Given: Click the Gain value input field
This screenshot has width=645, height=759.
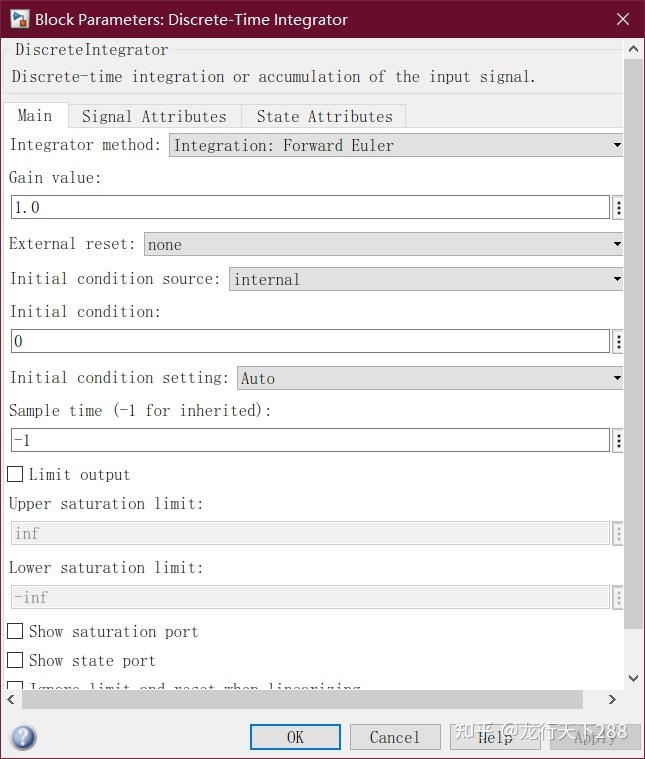Looking at the screenshot, I should point(310,208).
